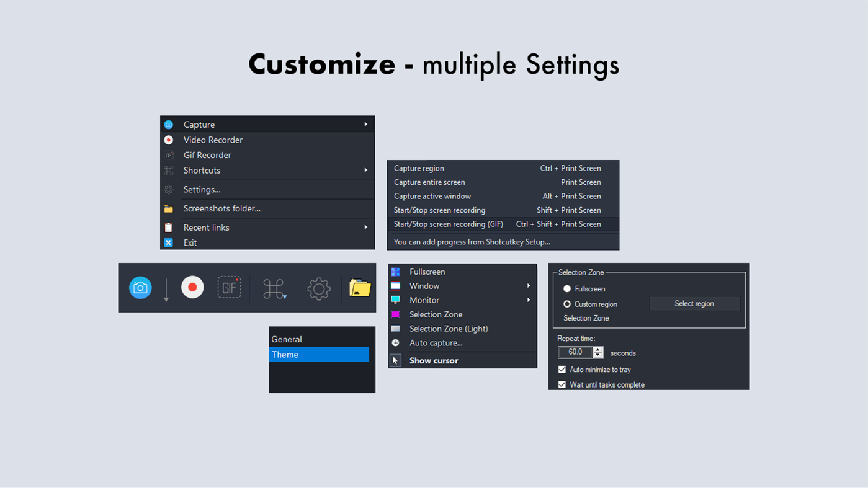Click the Shortcuts command icon in the toolbar

274,288
